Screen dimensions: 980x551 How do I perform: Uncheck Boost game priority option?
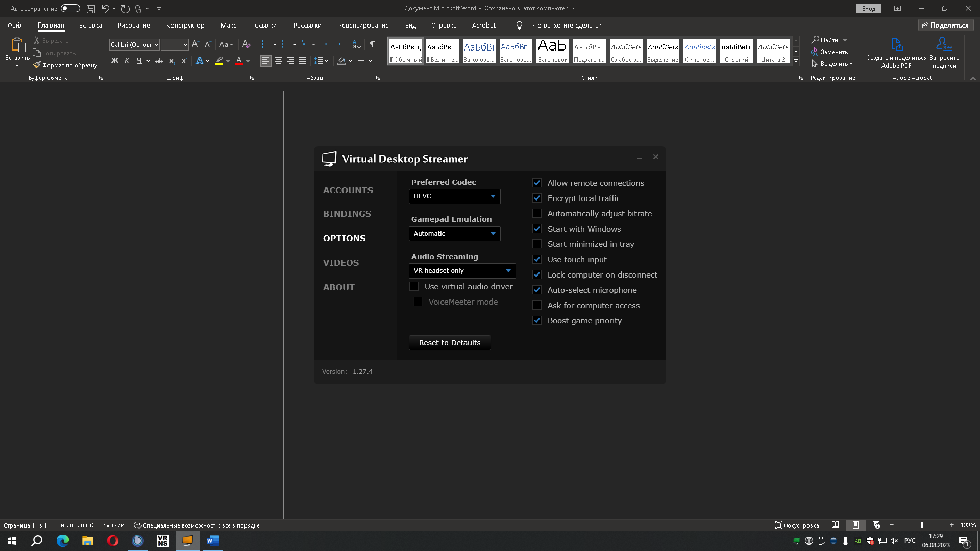tap(537, 321)
